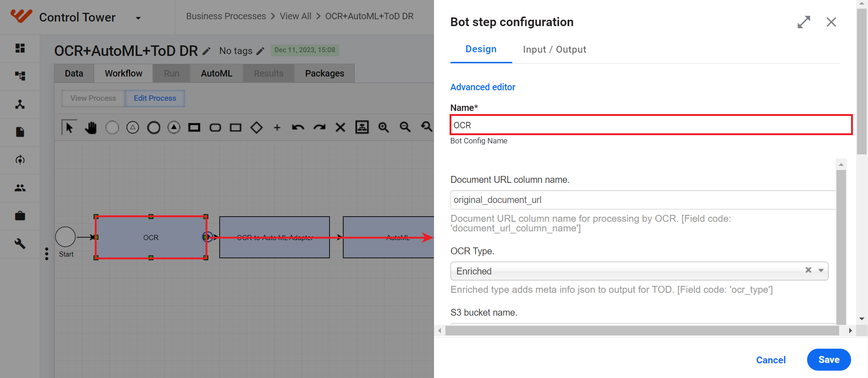Switch to the Packages tab

pyautogui.click(x=325, y=73)
